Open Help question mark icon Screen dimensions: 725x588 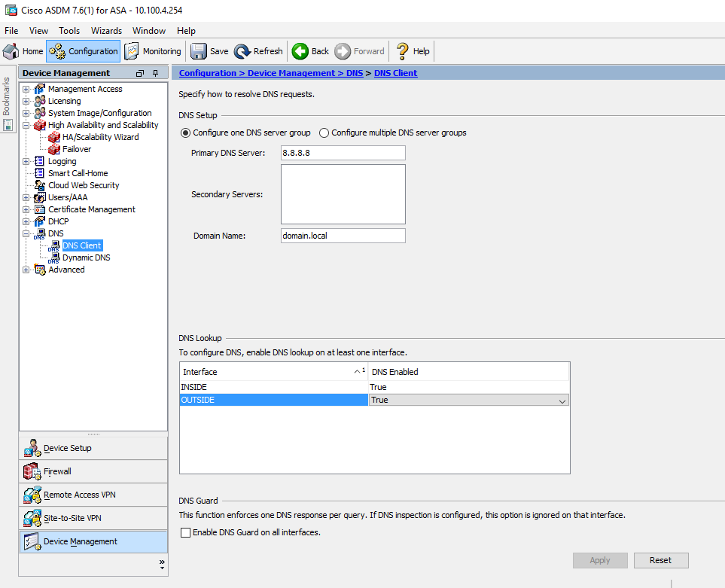tap(403, 51)
